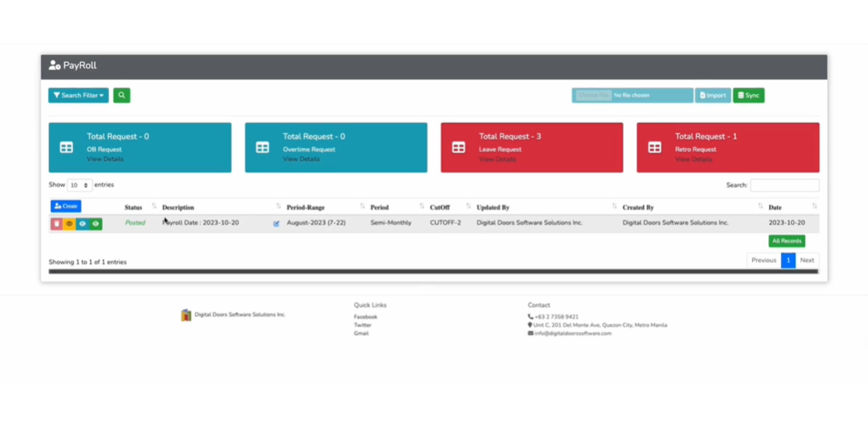Sort table by Period column arrows
The image size is (868, 434).
tap(422, 206)
